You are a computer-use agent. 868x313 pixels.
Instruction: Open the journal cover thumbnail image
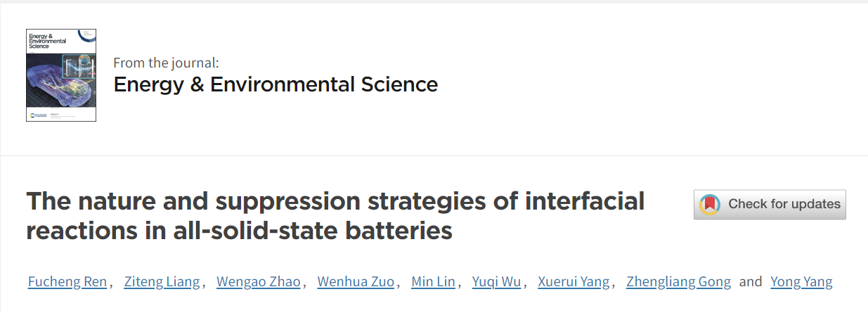(x=61, y=75)
